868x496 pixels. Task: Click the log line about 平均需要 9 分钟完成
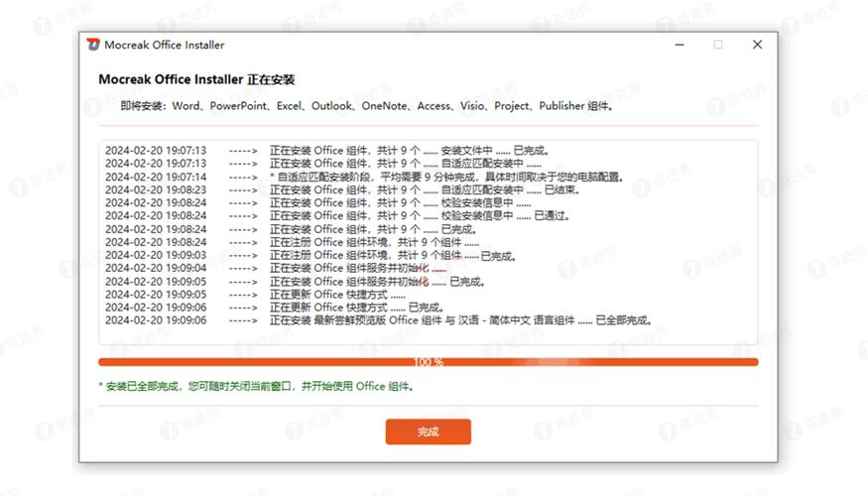click(x=365, y=177)
